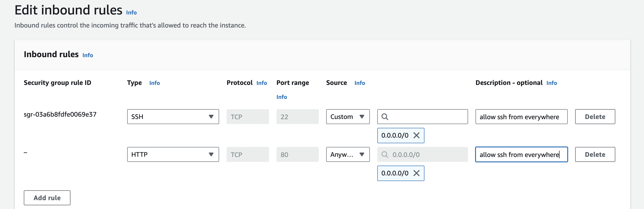Open the Port range Info link
This screenshot has width=644, height=209.
tap(281, 97)
